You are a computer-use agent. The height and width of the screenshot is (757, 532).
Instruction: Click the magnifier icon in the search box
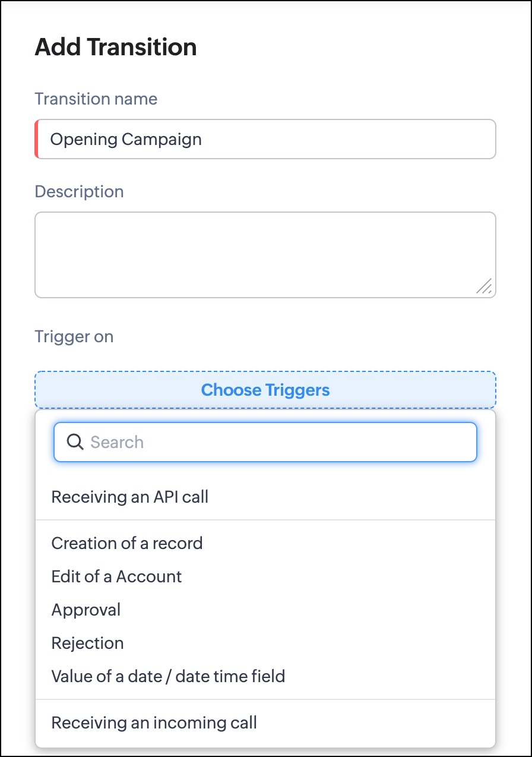coord(75,442)
